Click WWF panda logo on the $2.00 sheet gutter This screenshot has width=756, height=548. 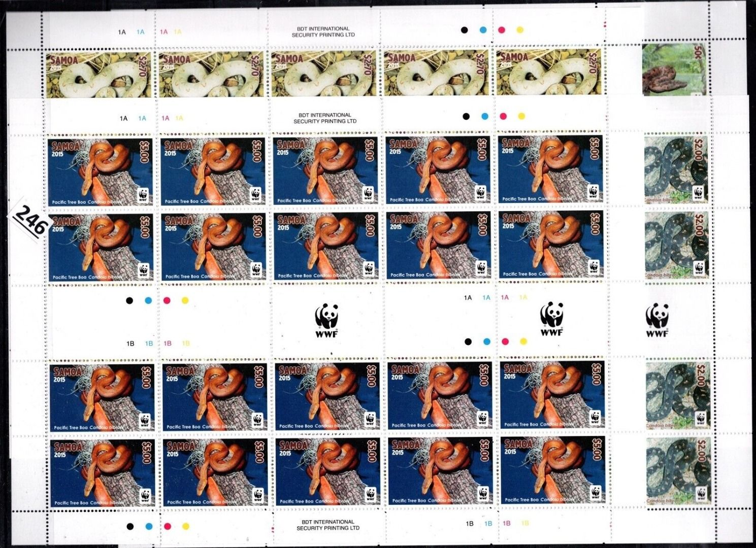(657, 320)
